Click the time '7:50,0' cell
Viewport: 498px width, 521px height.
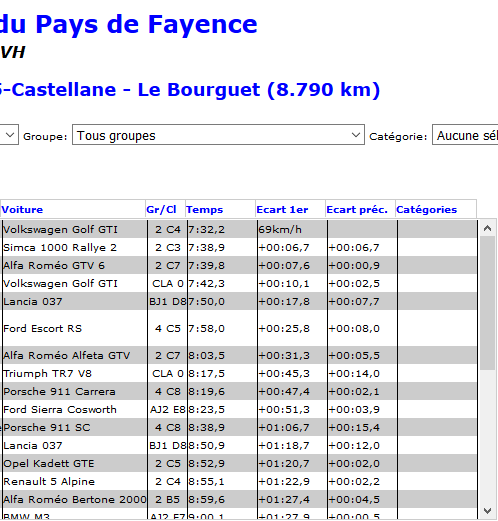click(x=222, y=302)
